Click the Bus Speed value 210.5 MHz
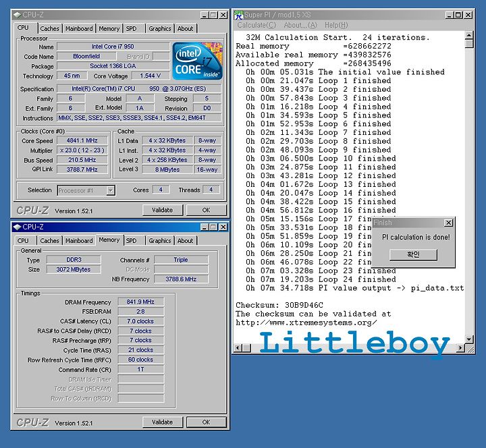Screen dimensions: 486x448 point(82,160)
